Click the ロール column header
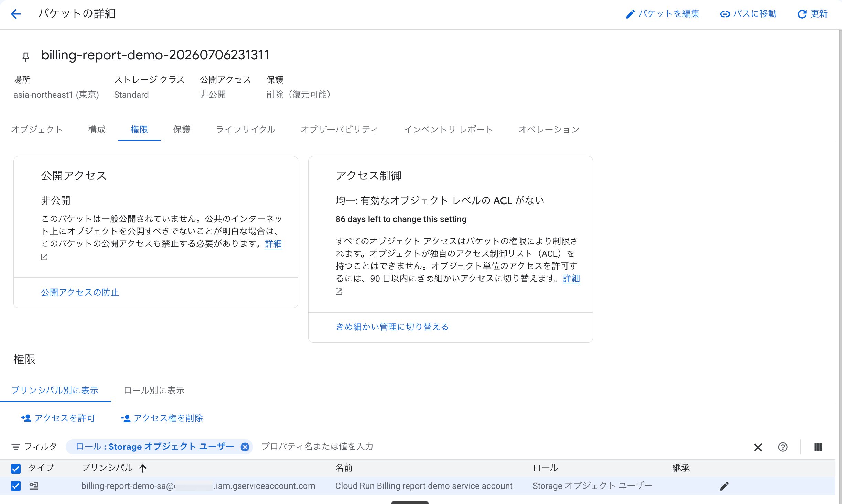This screenshot has height=504, width=842. tap(545, 468)
